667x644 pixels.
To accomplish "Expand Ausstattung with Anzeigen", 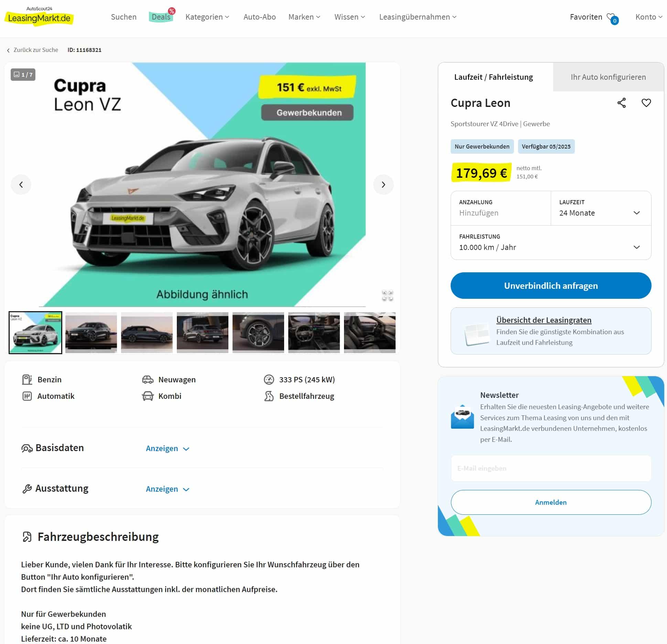I will click(x=168, y=489).
